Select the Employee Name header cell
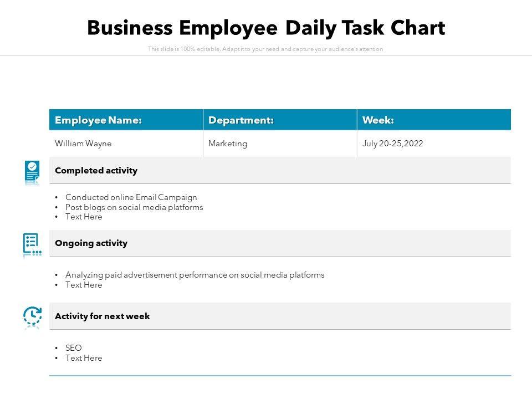Screen dimensions: 532x399 [98, 120]
